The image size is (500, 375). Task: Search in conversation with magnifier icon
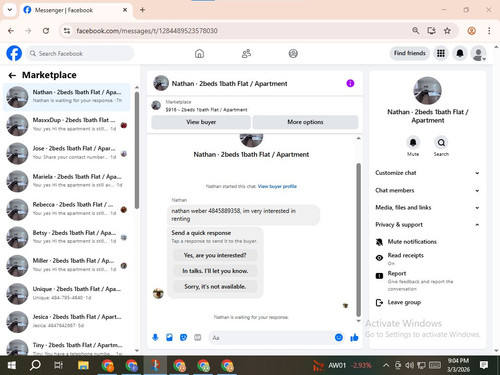[x=441, y=143]
